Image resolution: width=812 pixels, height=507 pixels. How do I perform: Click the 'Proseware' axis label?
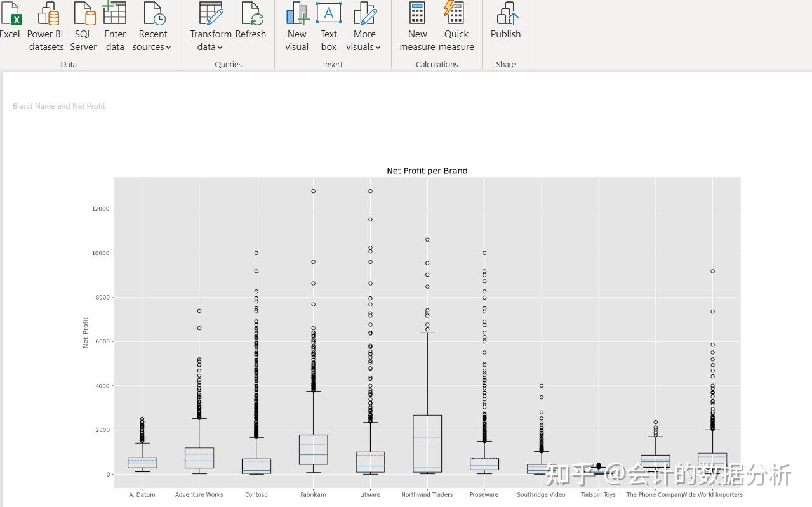click(x=484, y=495)
